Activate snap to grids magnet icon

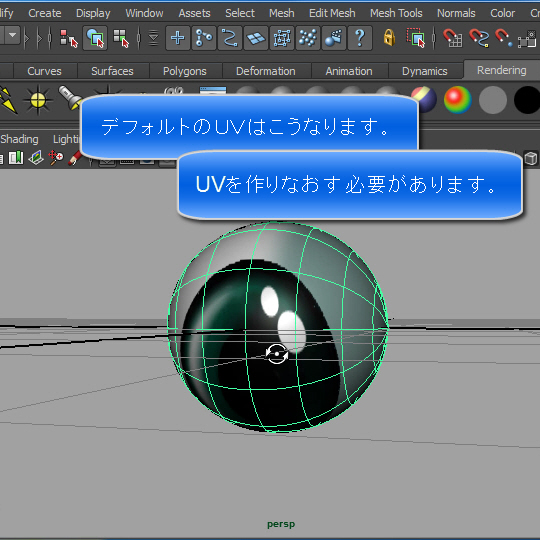pyautogui.click(x=453, y=38)
